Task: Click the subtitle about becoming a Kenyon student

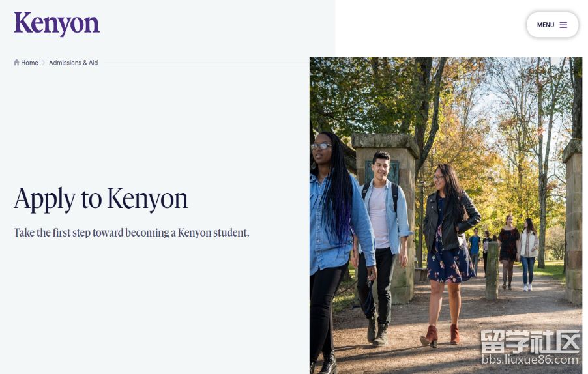Action: point(131,233)
